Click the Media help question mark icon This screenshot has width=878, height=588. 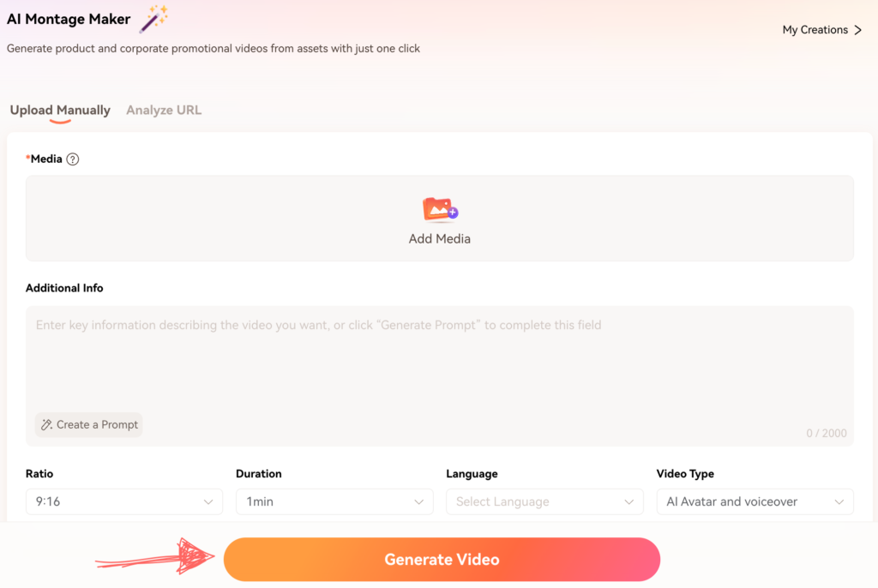pos(73,159)
